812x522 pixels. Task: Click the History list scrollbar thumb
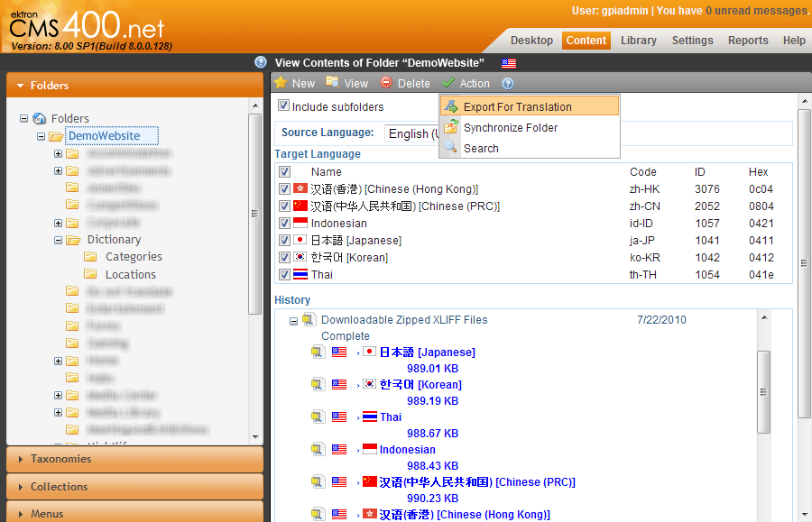click(x=763, y=391)
